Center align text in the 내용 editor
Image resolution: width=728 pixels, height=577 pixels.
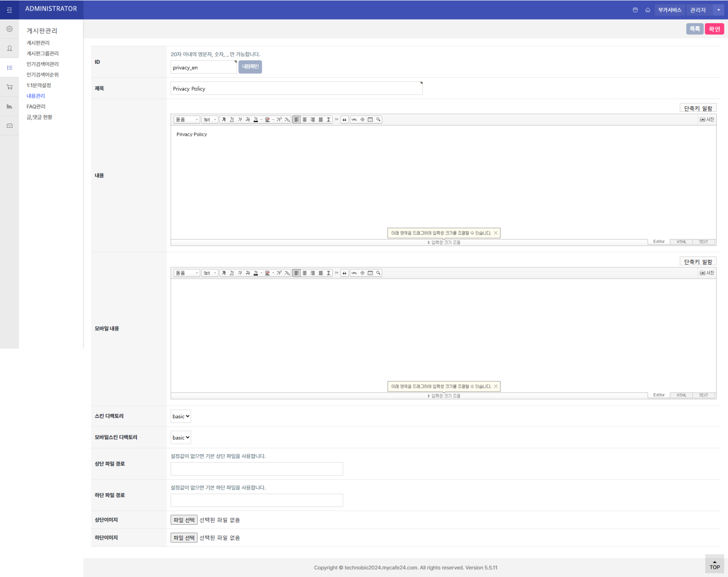click(x=304, y=120)
